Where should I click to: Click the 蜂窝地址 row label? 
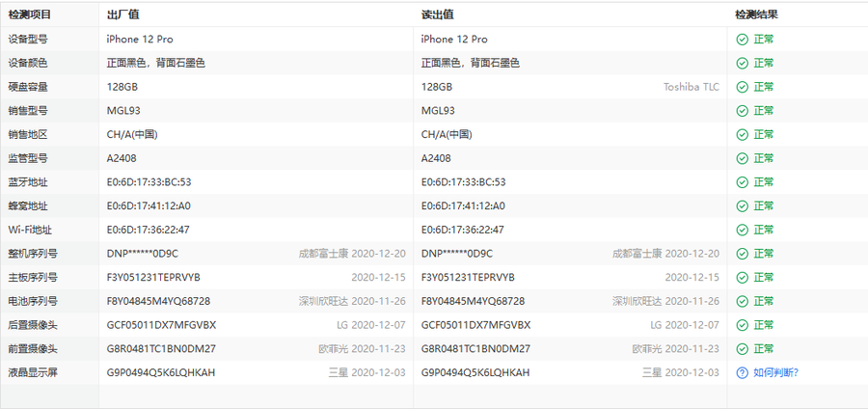click(x=28, y=205)
